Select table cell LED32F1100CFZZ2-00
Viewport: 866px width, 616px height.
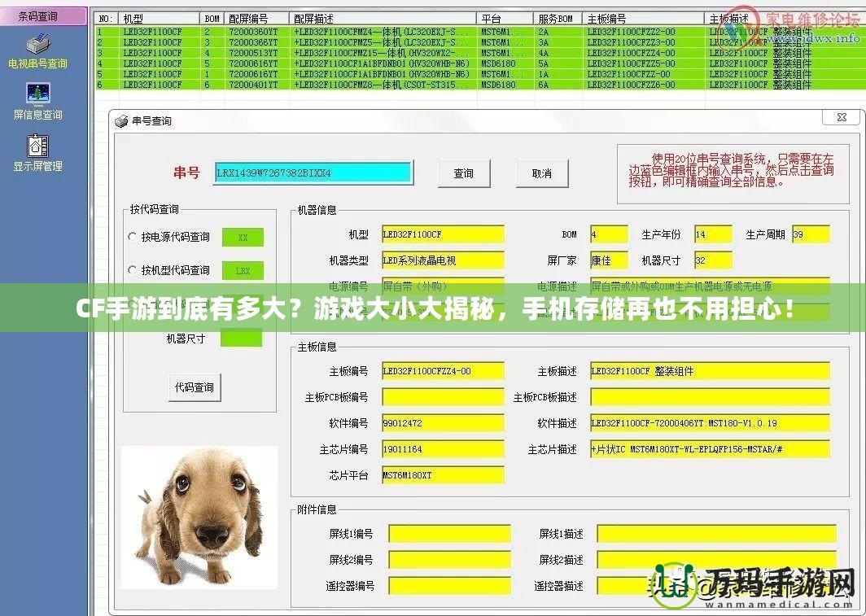pos(644,32)
